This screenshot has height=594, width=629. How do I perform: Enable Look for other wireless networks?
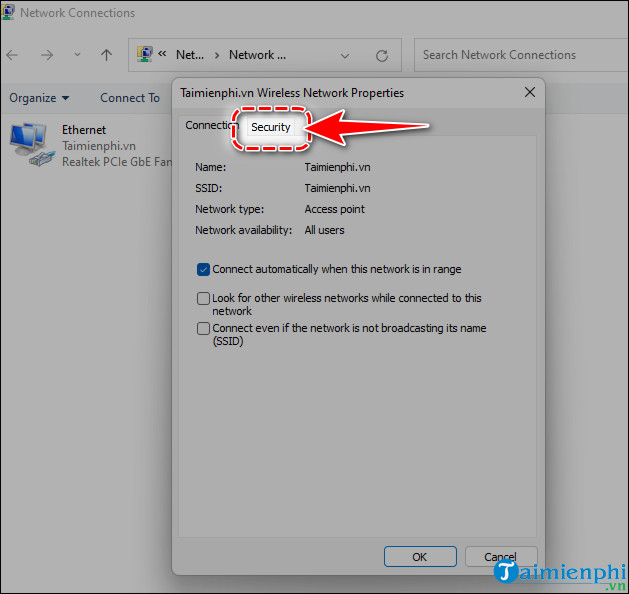[x=203, y=298]
